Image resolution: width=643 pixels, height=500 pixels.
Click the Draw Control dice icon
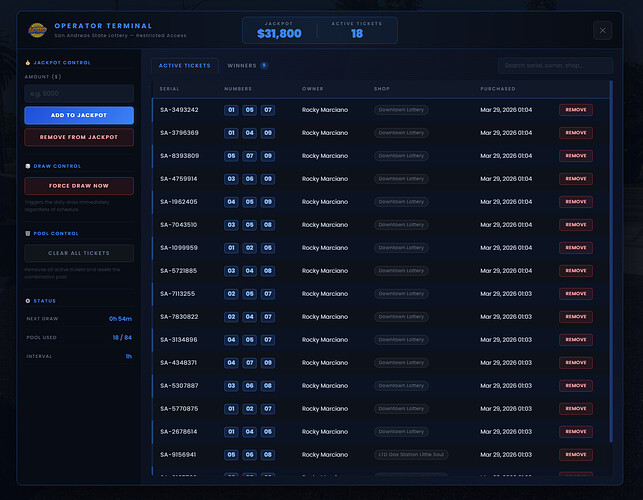click(x=28, y=166)
